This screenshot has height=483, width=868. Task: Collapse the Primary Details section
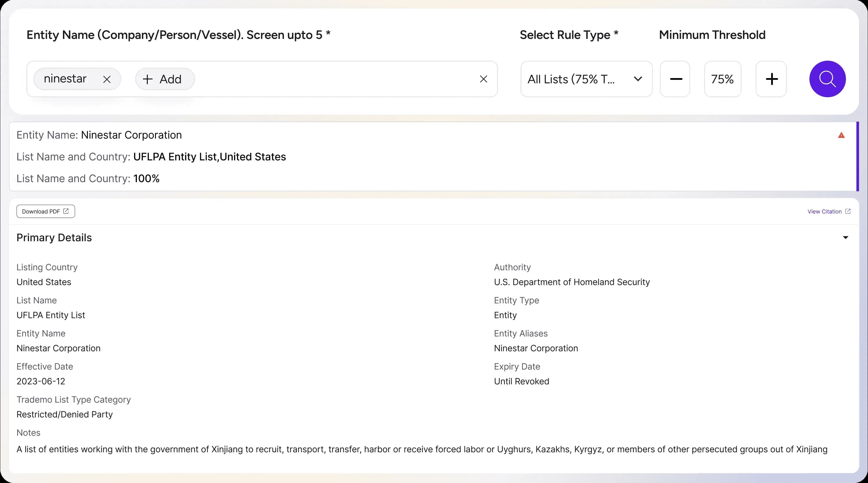click(845, 237)
